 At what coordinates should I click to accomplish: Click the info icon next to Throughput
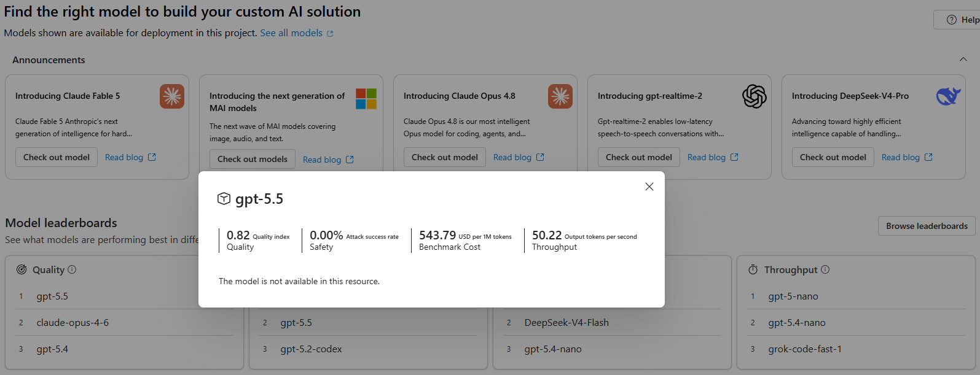[x=825, y=269]
